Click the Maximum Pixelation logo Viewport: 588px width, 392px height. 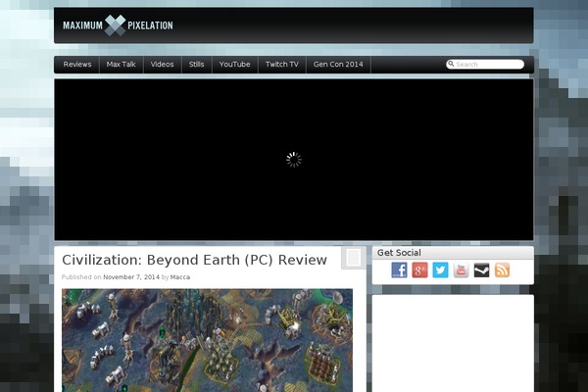tap(118, 25)
